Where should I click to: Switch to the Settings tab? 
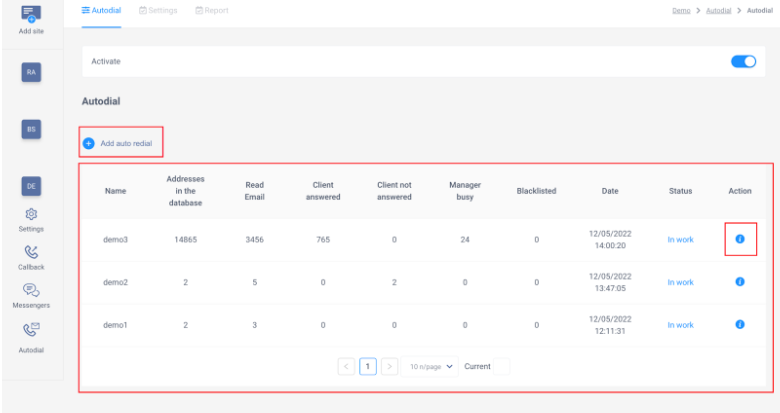coord(158,10)
